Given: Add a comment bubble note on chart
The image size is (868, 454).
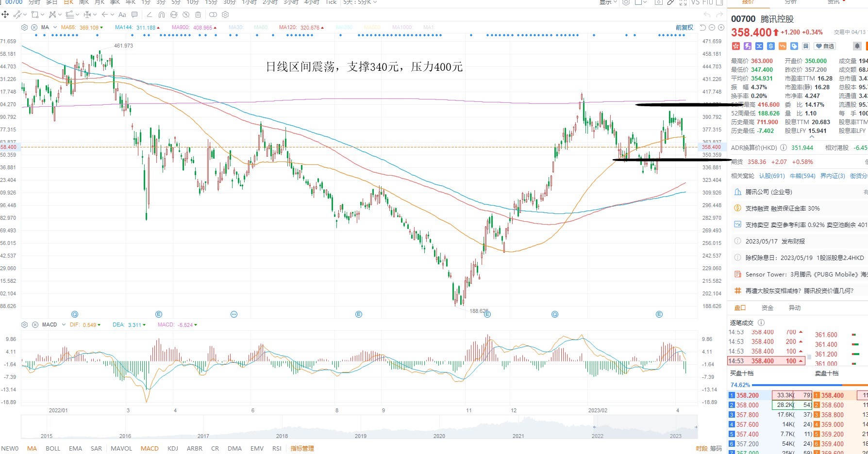Looking at the screenshot, I should coord(134,15).
